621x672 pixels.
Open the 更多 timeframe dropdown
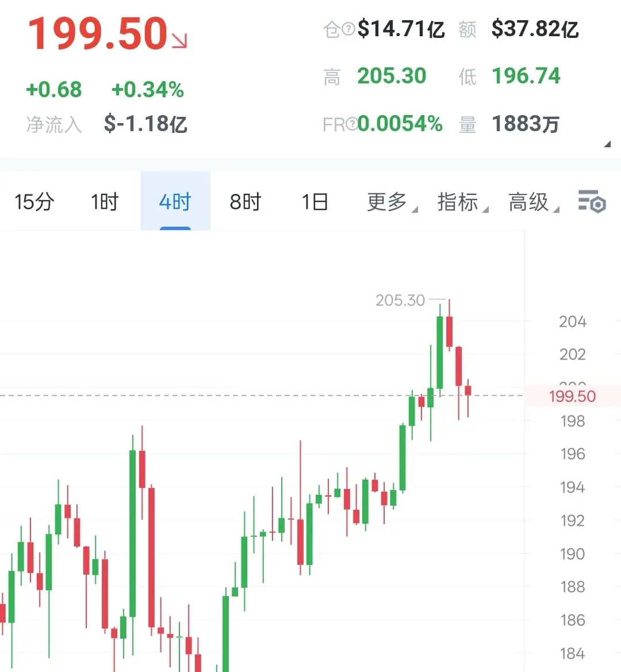click(392, 202)
